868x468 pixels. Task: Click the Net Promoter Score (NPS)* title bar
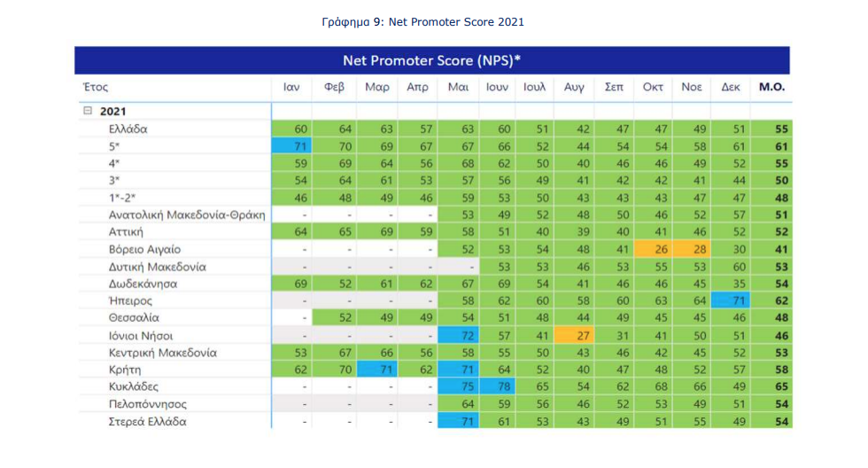[431, 60]
